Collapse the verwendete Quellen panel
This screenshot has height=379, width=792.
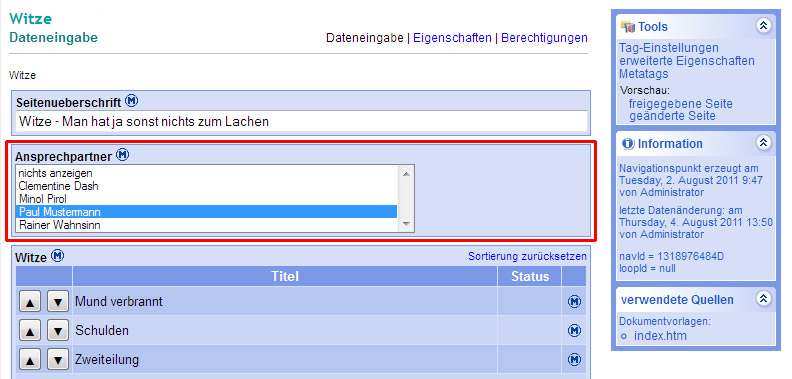[764, 299]
